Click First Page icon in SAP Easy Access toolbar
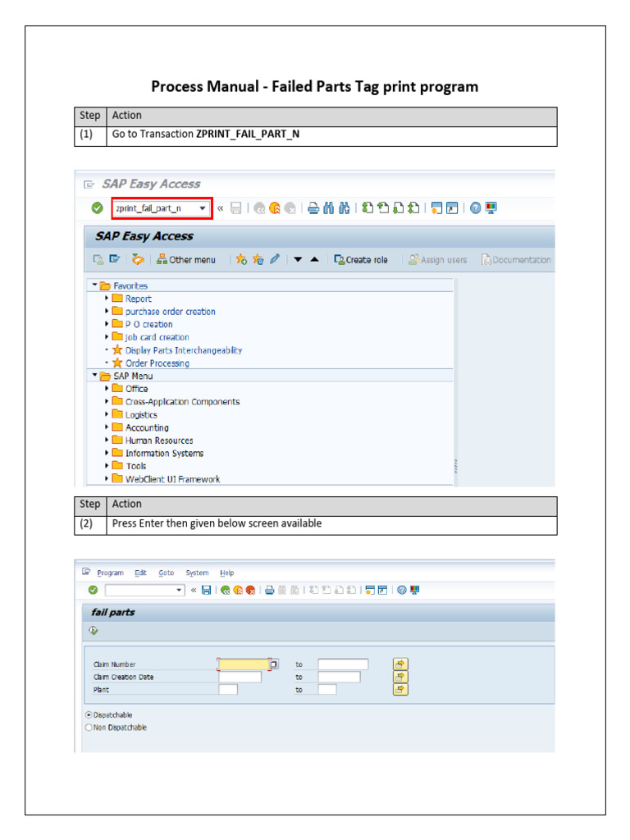The height and width of the screenshot is (840, 630). coord(367,208)
